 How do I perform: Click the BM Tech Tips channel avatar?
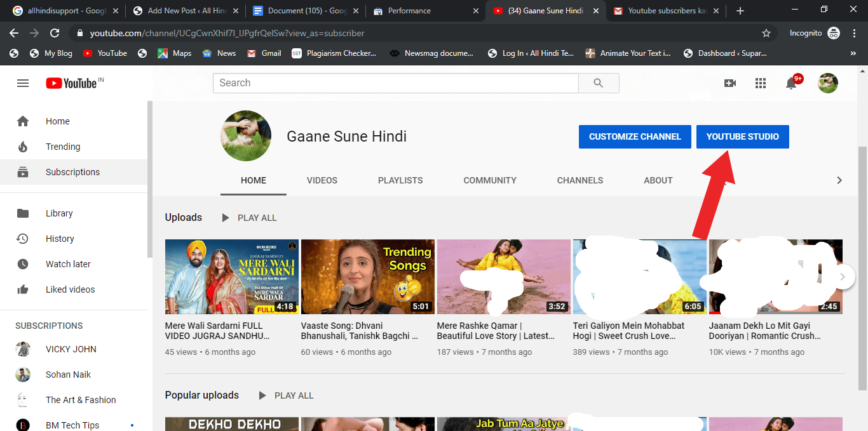[x=23, y=425]
